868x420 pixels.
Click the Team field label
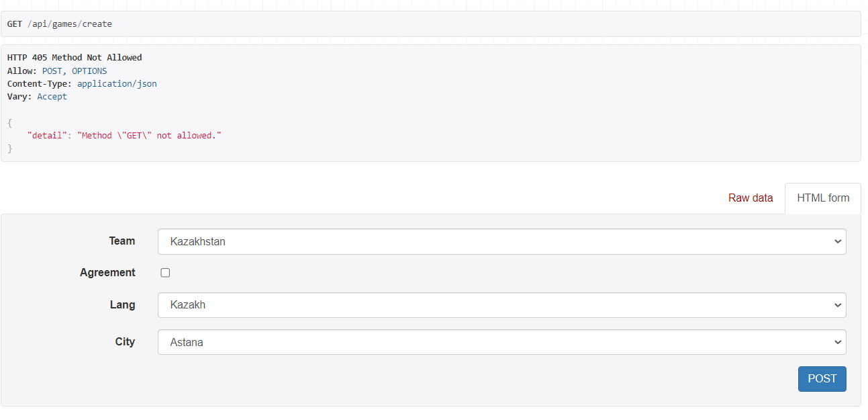(x=122, y=241)
